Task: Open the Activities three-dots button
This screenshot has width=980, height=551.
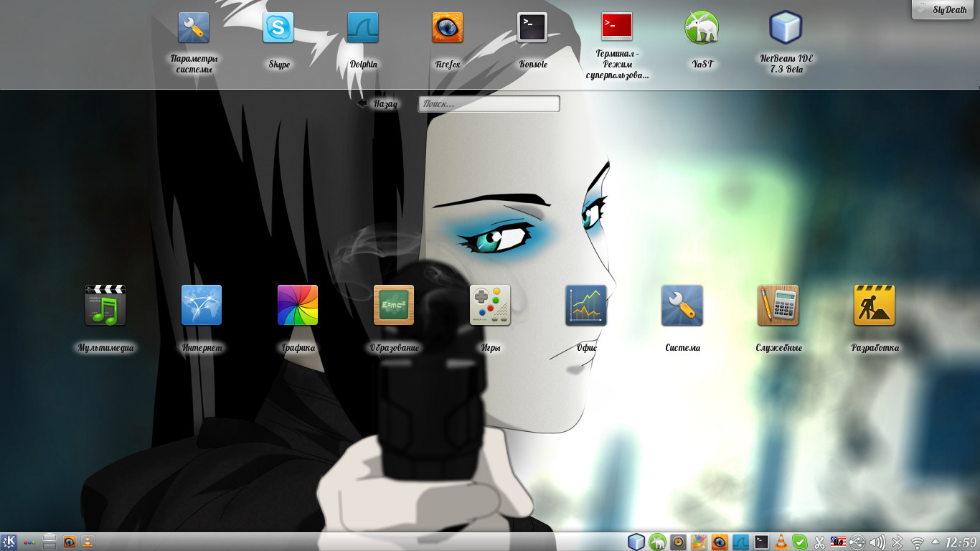Action: click(30, 542)
